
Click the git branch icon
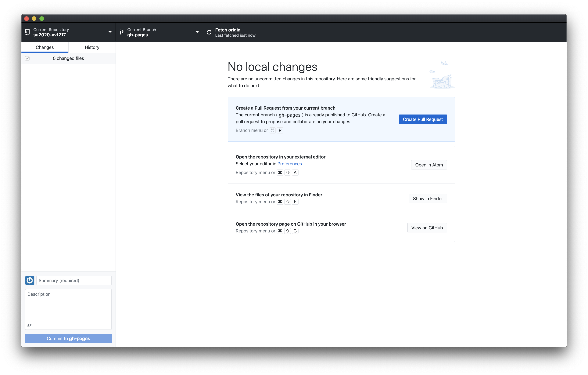[121, 32]
